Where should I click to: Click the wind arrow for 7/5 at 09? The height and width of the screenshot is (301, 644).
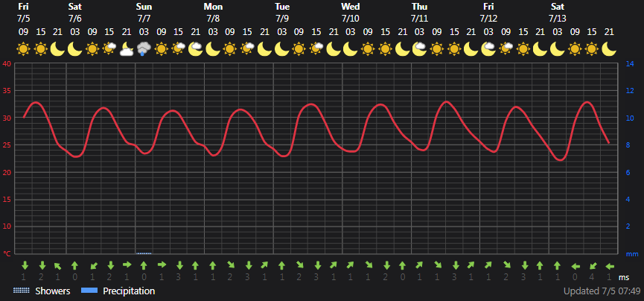coord(25,264)
